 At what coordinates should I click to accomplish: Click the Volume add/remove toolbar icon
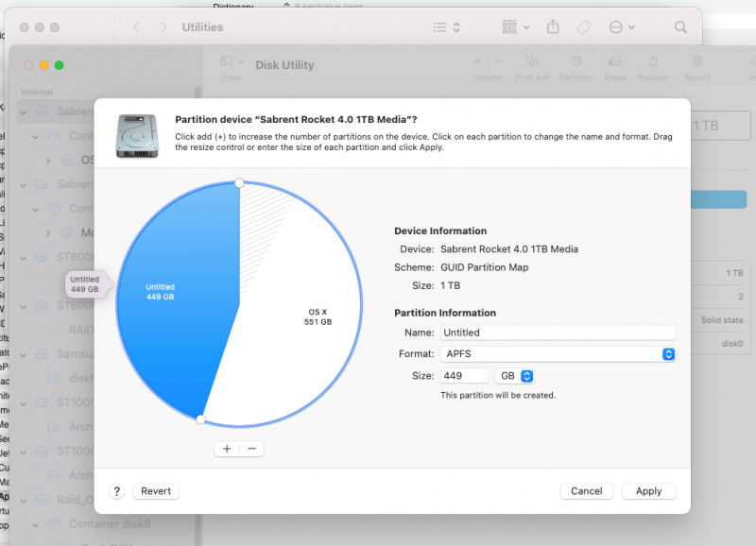coord(488,61)
